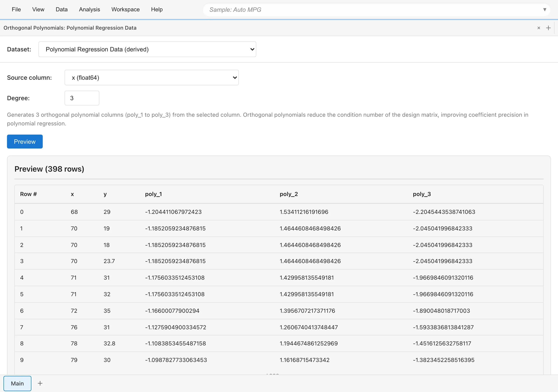Add new panel with plus icon
The image size is (558, 392).
[548, 28]
